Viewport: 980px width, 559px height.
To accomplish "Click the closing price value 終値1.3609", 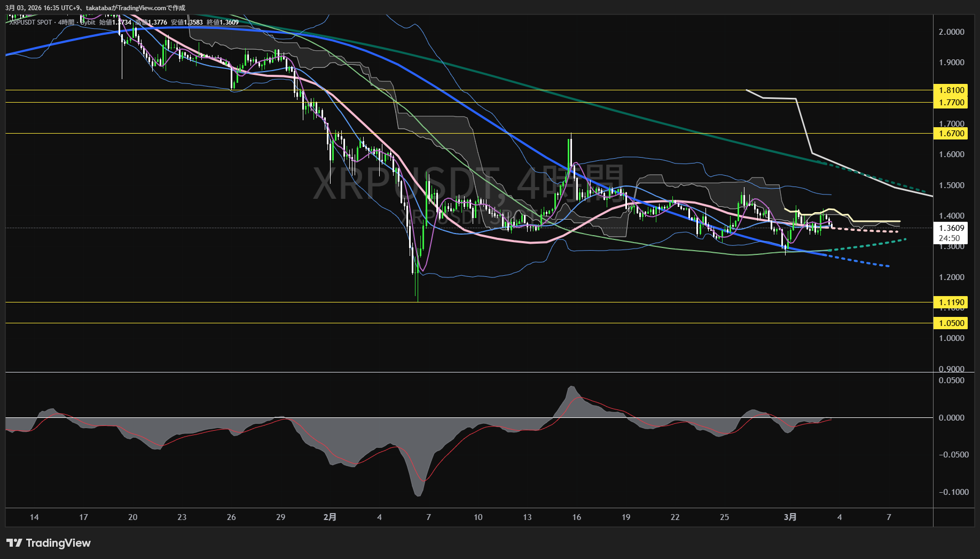I will click(223, 22).
